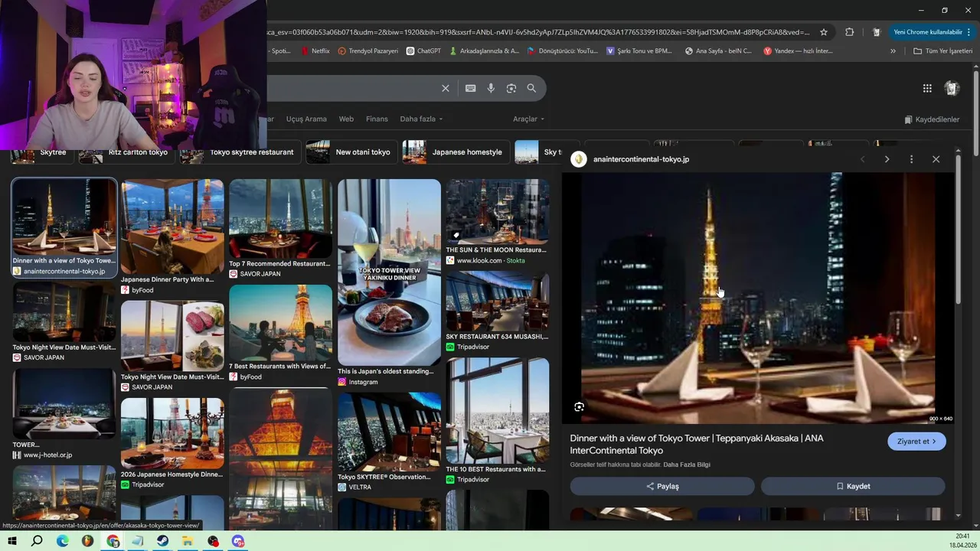Open large Tokyo Tower preview image

point(757,297)
